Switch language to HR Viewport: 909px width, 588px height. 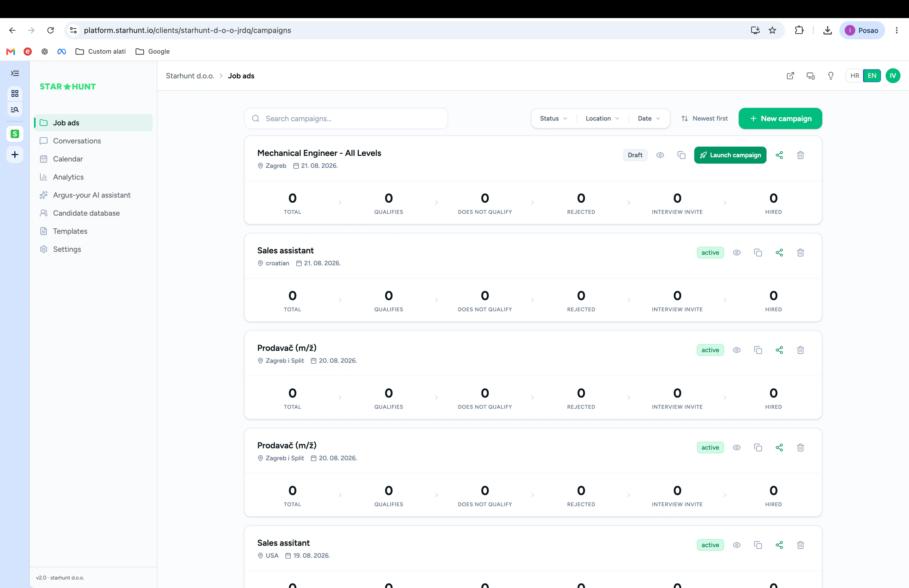[x=855, y=76]
